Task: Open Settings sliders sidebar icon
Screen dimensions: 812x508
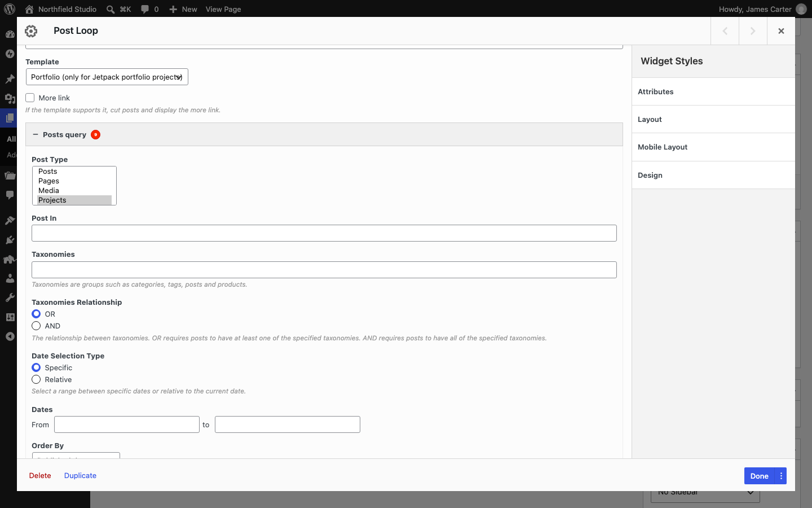Action: pyautogui.click(x=10, y=317)
